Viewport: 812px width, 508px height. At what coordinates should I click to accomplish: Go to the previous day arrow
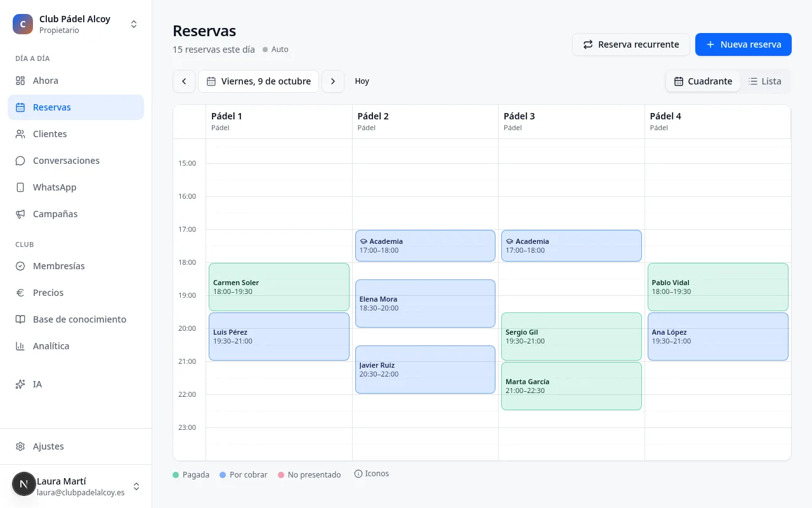click(184, 81)
